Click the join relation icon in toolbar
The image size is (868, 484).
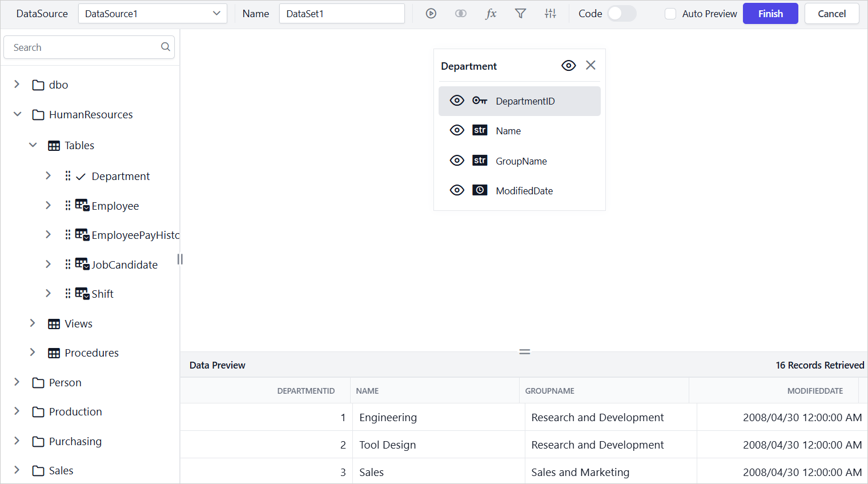461,13
